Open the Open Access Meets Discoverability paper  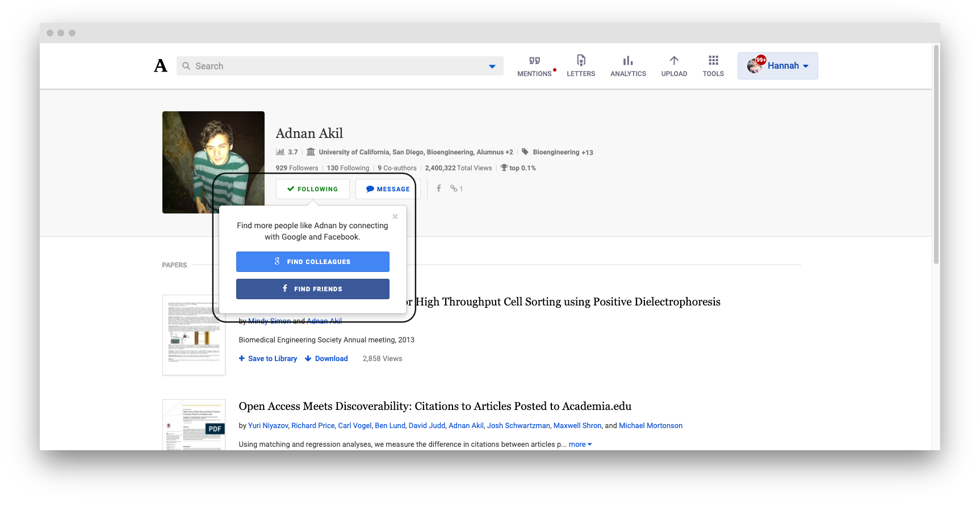[x=435, y=406]
